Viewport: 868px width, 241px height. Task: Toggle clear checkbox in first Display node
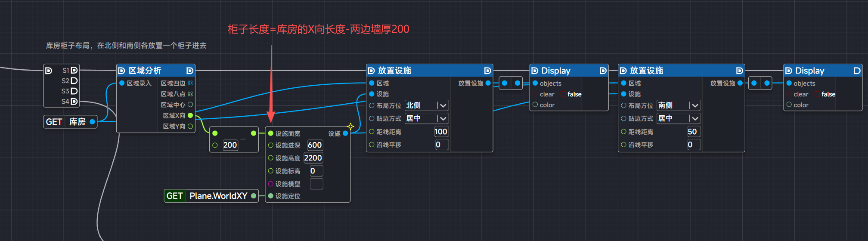coord(563,94)
